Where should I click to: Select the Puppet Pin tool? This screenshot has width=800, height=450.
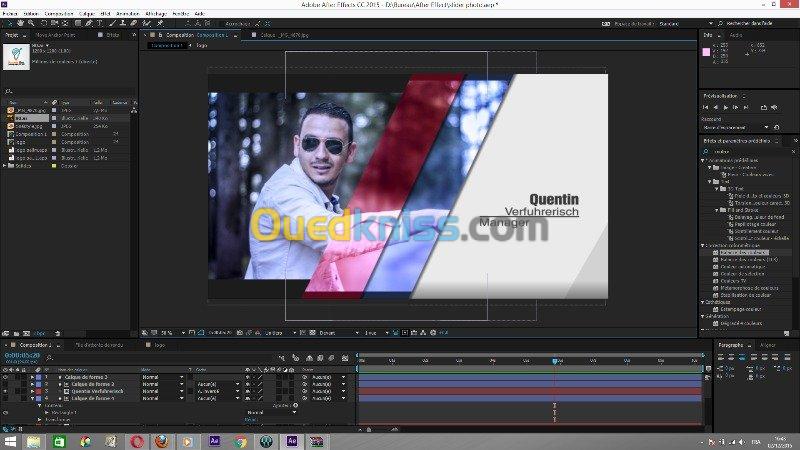point(160,23)
